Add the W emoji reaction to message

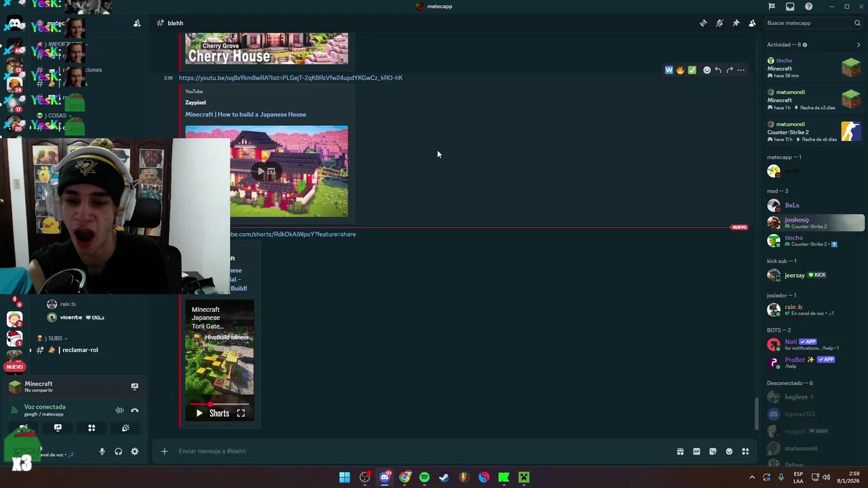coord(669,70)
